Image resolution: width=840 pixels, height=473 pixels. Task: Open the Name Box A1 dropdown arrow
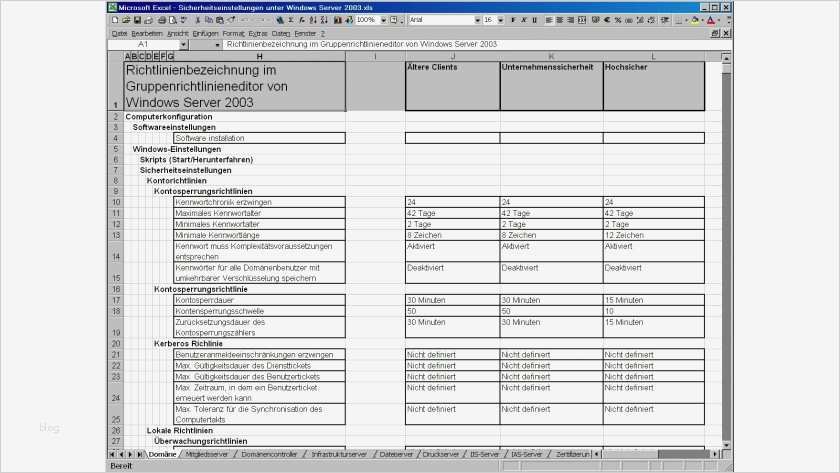183,44
